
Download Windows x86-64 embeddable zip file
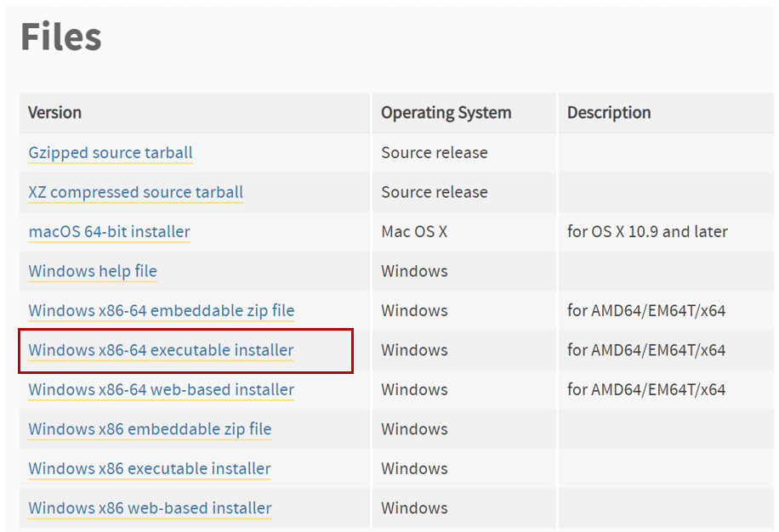click(162, 311)
